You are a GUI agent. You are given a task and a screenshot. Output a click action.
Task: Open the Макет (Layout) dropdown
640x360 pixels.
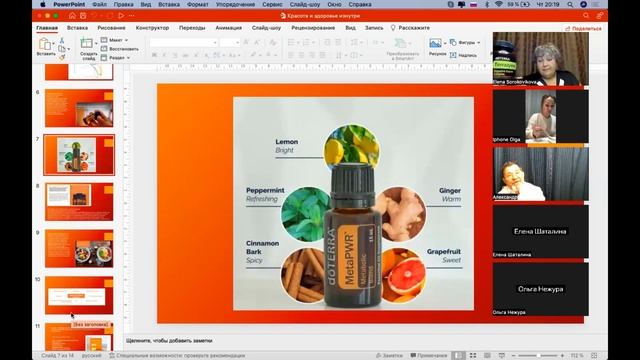pos(115,40)
